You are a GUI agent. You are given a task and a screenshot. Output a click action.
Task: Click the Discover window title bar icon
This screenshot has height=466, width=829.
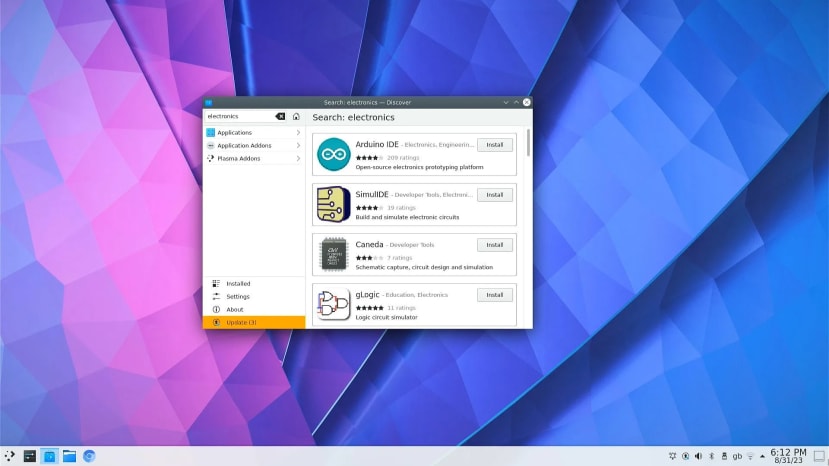coord(209,103)
